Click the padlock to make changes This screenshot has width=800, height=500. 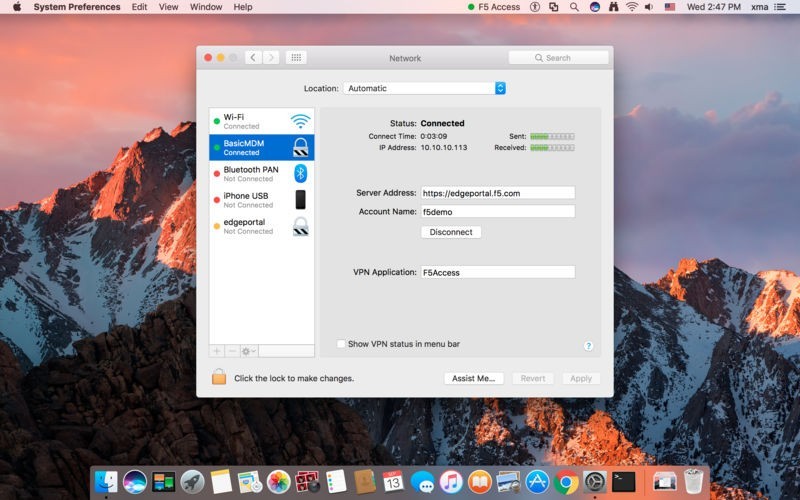[x=219, y=378]
